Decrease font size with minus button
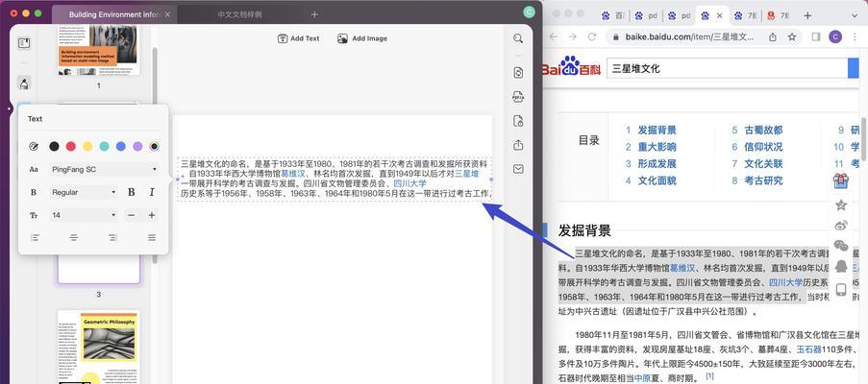 (131, 215)
